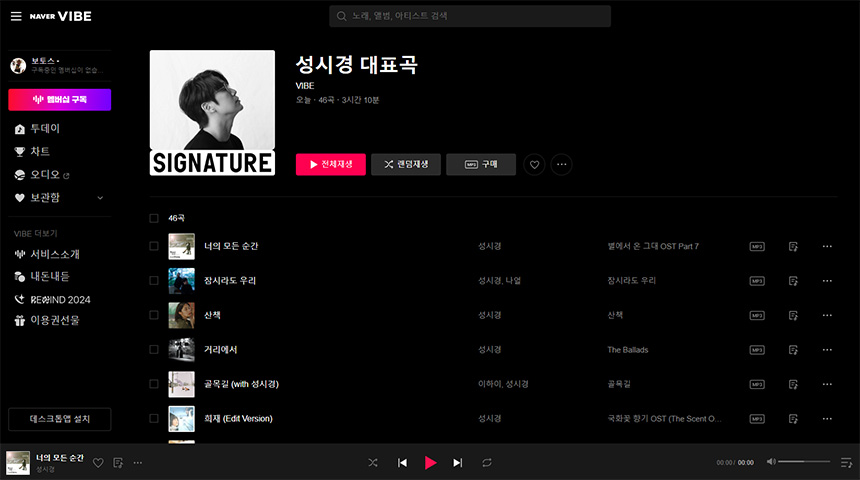Image resolution: width=860 pixels, height=480 pixels.
Task: Open playlist more options circle
Action: click(562, 165)
